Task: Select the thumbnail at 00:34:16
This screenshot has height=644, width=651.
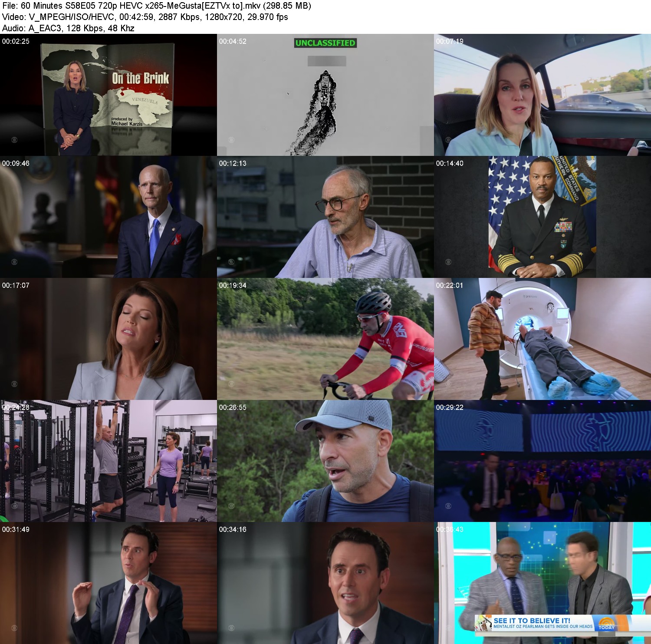Action: coord(325,583)
